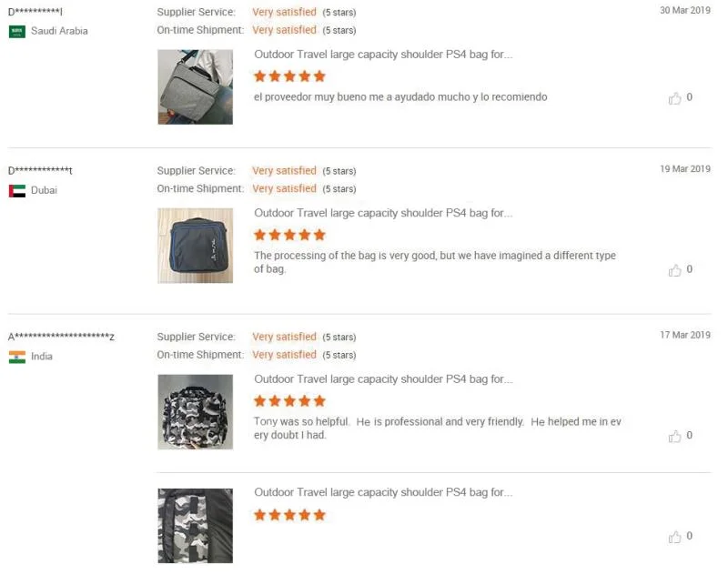Click the Saudi Arabia flag icon

(17, 31)
